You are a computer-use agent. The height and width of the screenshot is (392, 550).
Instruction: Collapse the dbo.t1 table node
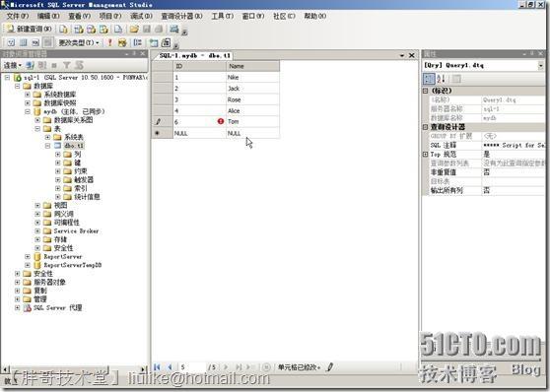coord(47,146)
